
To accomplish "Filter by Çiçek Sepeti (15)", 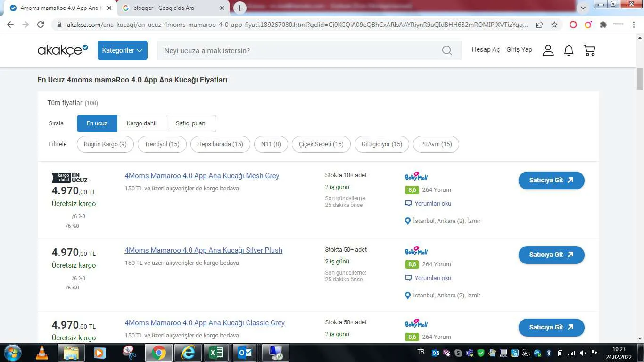I will pos(321,144).
